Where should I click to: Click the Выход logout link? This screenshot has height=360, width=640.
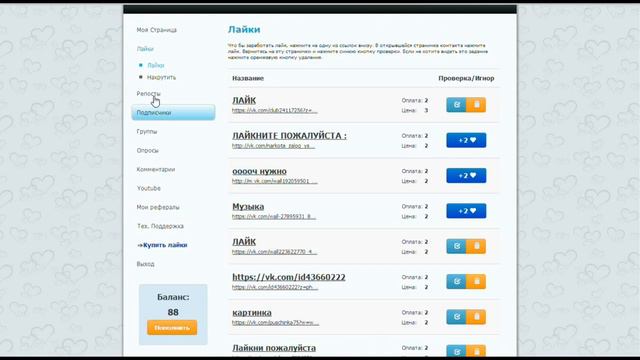pos(145,264)
